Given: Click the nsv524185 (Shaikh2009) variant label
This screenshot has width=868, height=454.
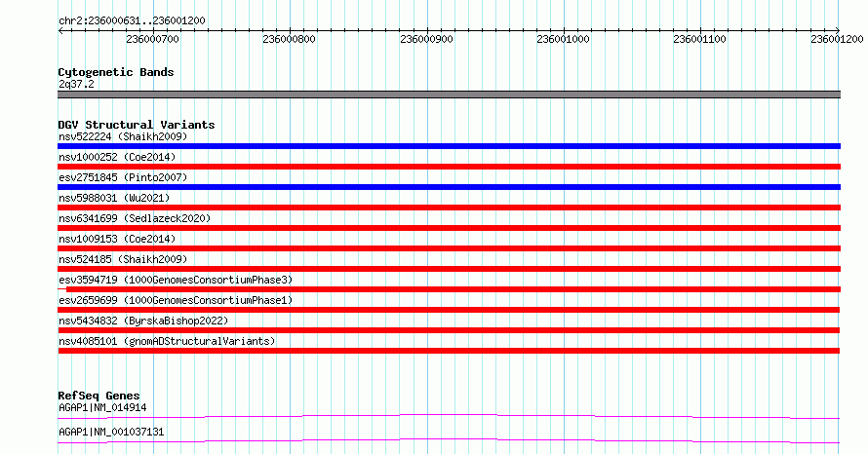Looking at the screenshot, I should click(123, 259).
